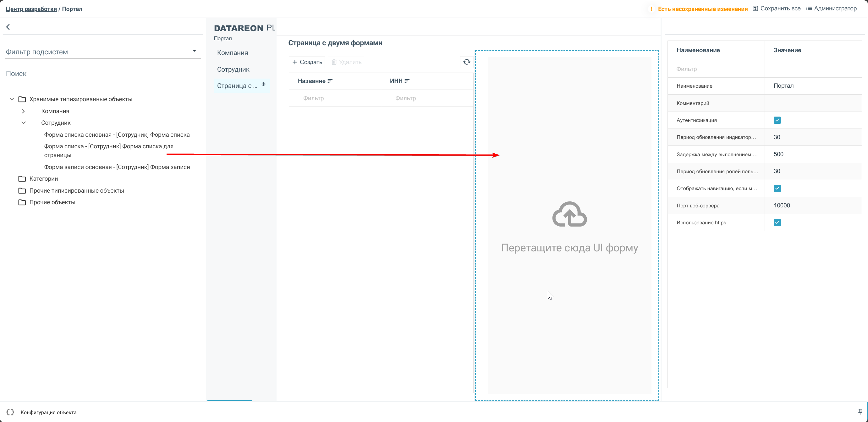Open the Администратор menu icon
Viewport: 868px width, 422px height.
click(x=809, y=9)
